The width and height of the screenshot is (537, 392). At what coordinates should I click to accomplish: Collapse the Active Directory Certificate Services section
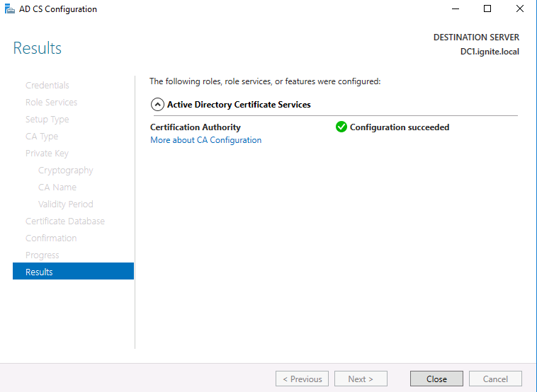[x=157, y=104]
